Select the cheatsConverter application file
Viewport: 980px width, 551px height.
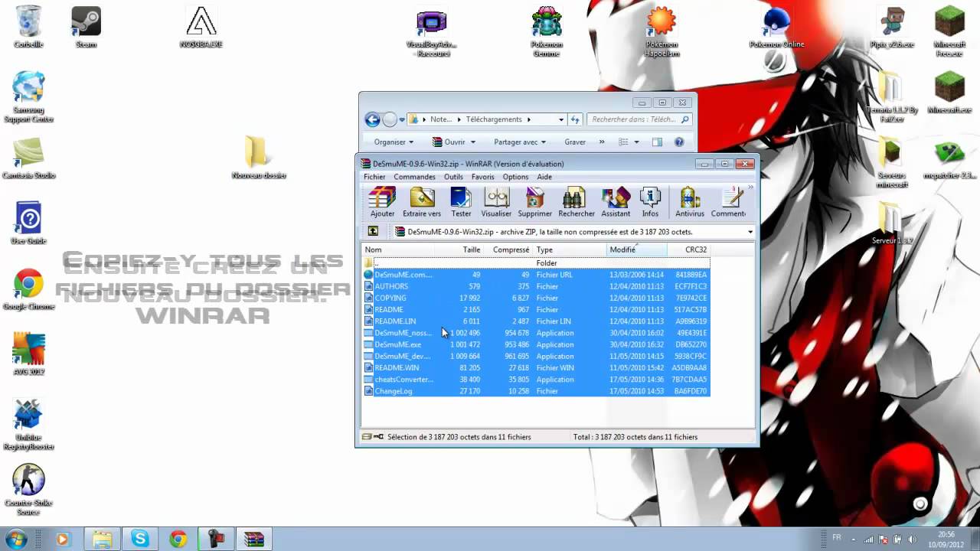click(x=536, y=380)
